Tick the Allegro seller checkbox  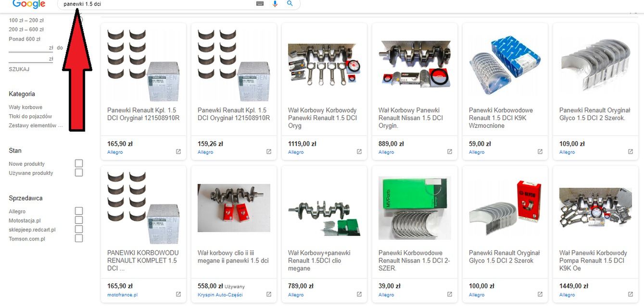[x=79, y=211]
